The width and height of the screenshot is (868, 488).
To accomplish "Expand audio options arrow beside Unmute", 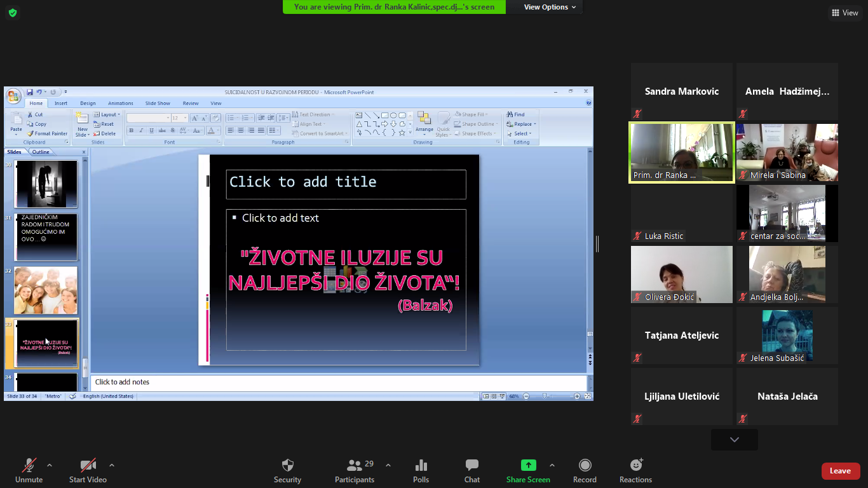I will (x=50, y=464).
